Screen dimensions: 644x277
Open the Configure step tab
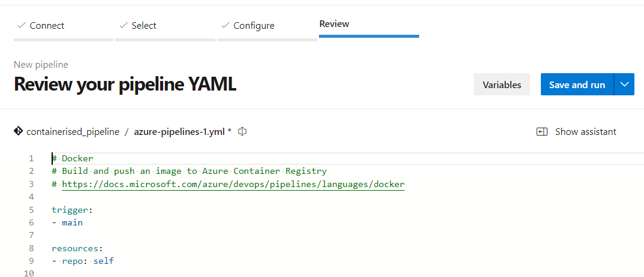tap(254, 26)
